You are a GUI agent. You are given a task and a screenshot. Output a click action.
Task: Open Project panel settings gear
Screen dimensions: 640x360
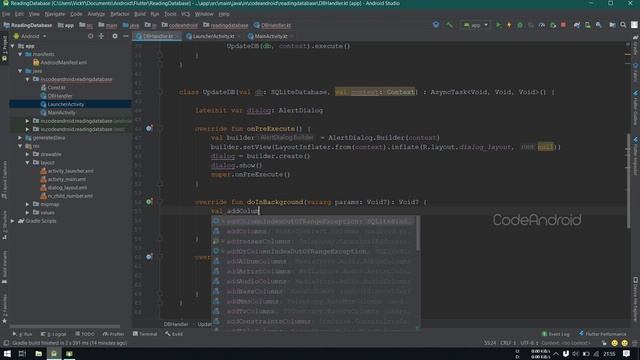pos(115,36)
